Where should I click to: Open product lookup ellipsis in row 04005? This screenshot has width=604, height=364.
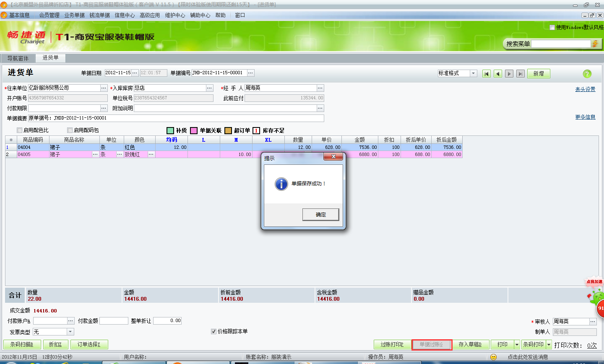(x=95, y=154)
